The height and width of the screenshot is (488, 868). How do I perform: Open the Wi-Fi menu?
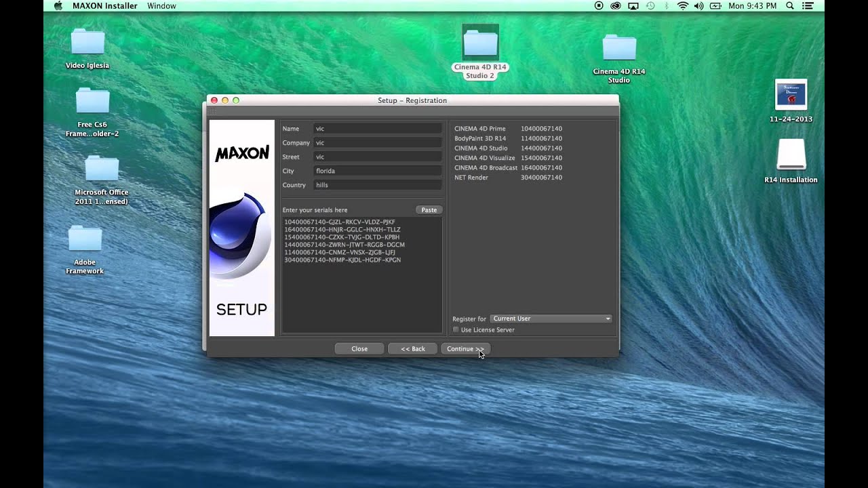pyautogui.click(x=682, y=6)
